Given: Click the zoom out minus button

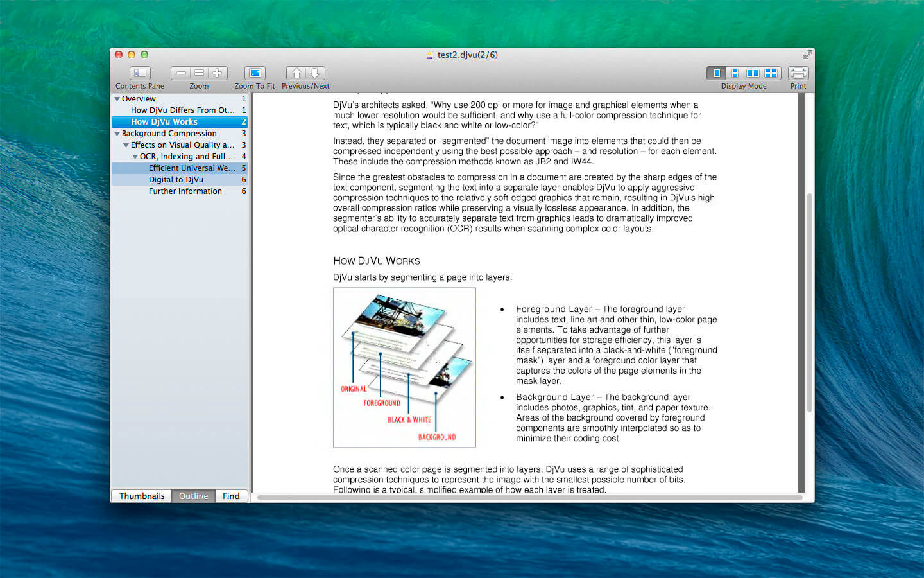Looking at the screenshot, I should (x=181, y=73).
